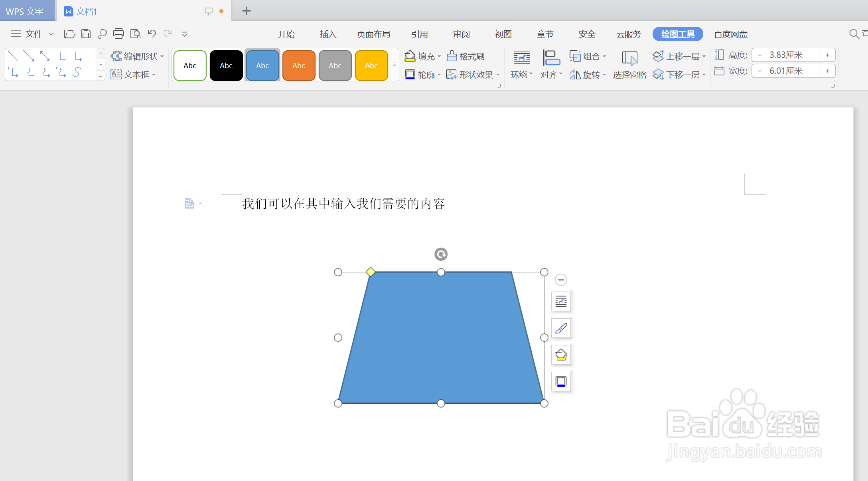Open the Page Layout (页面布局) tab
This screenshot has height=481, width=868.
pyautogui.click(x=373, y=34)
